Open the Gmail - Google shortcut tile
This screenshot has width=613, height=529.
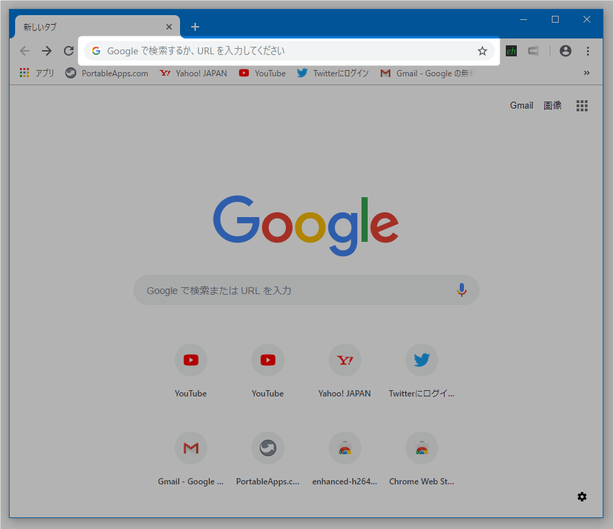click(x=191, y=457)
